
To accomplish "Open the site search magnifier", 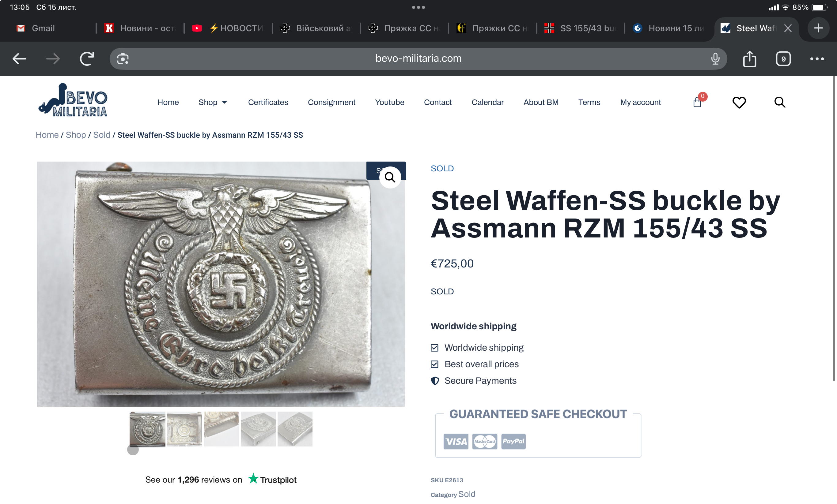I will (780, 102).
